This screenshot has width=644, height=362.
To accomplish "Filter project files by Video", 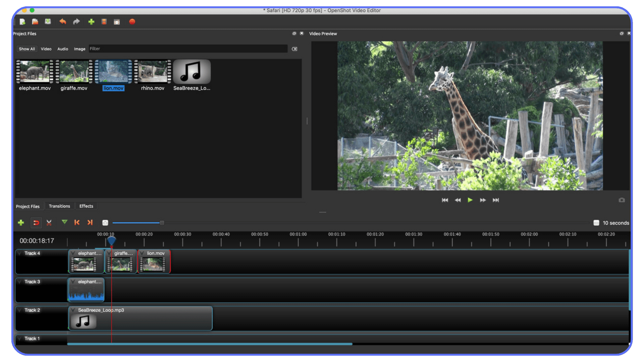I will tap(46, 49).
